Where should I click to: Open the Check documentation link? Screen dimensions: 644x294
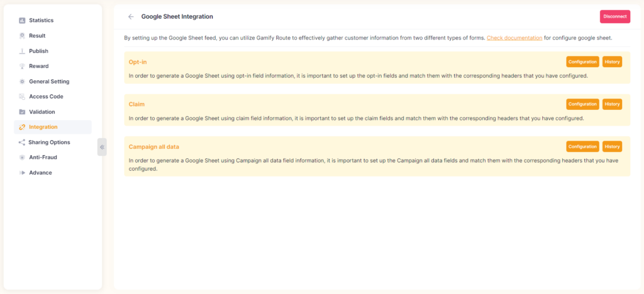pyautogui.click(x=514, y=38)
